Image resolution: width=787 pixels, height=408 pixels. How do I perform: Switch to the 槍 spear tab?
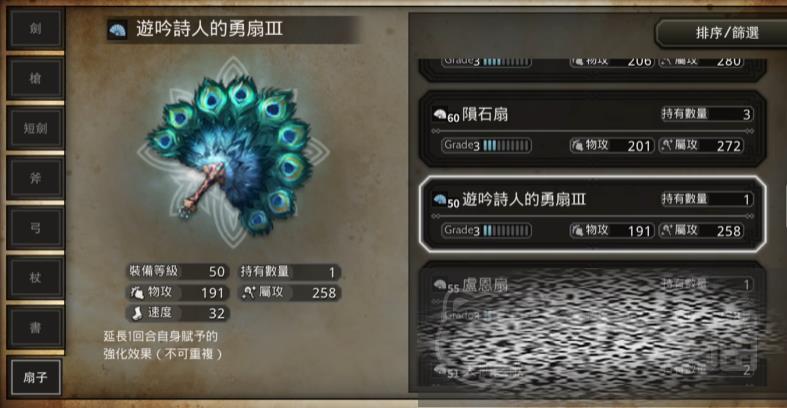click(x=35, y=78)
